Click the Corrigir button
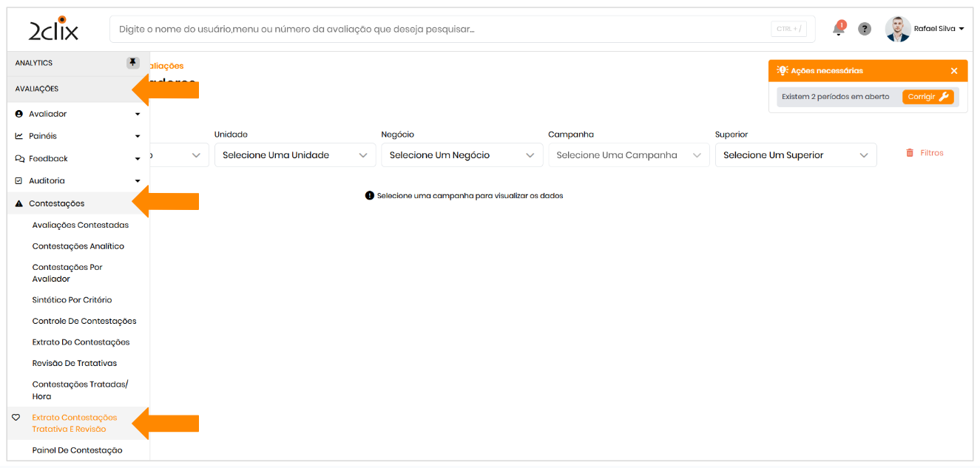Viewport: 980px width, 468px height. click(x=927, y=97)
